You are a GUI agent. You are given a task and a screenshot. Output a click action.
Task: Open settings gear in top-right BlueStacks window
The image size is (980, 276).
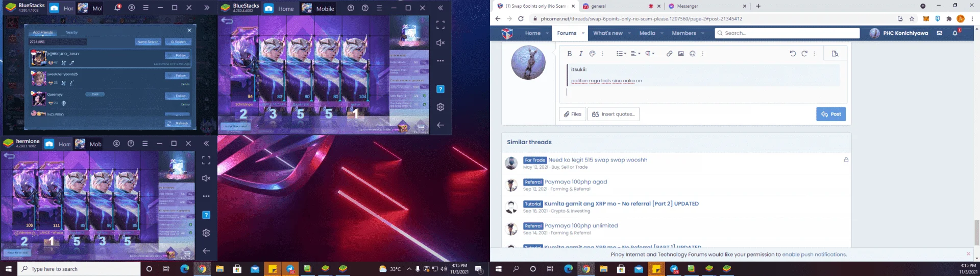tap(440, 107)
